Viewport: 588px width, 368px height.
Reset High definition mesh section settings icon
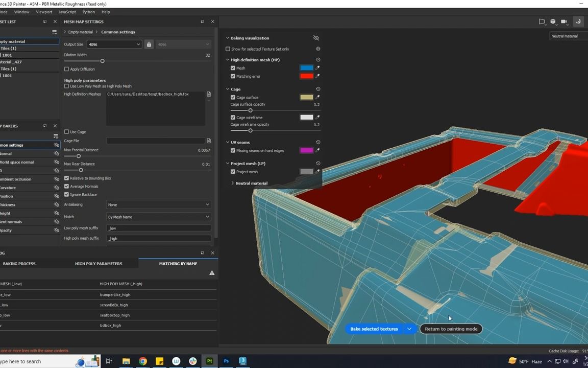point(318,60)
